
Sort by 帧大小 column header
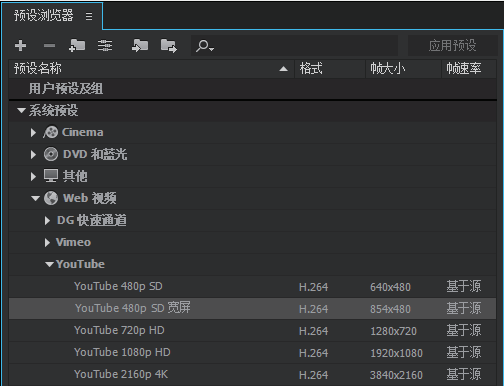tap(404, 69)
